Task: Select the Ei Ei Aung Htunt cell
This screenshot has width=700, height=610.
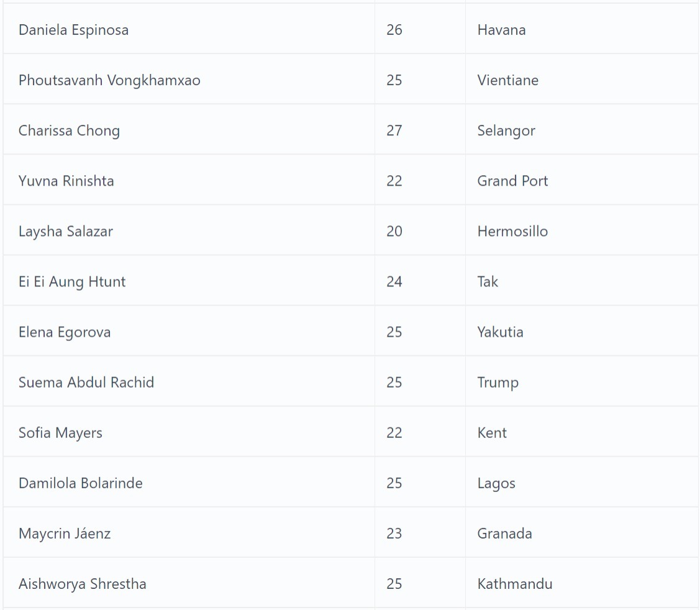Action: (x=72, y=281)
